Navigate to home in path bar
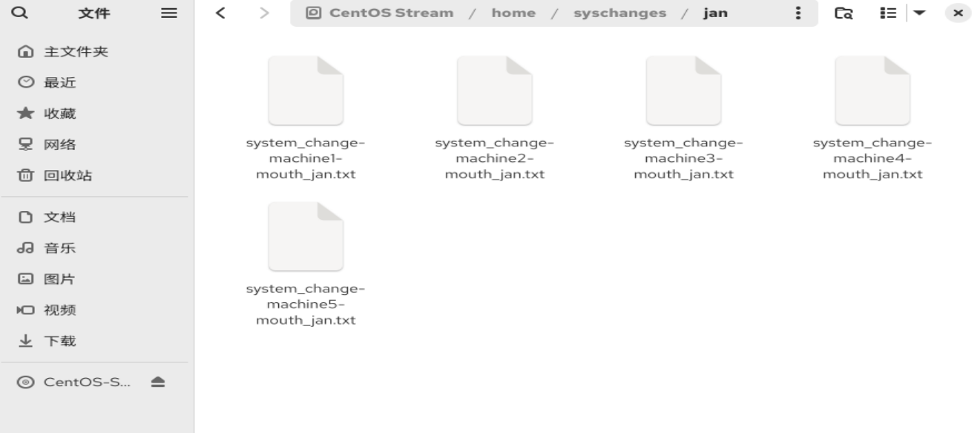The width and height of the screenshot is (980, 433). [x=513, y=13]
